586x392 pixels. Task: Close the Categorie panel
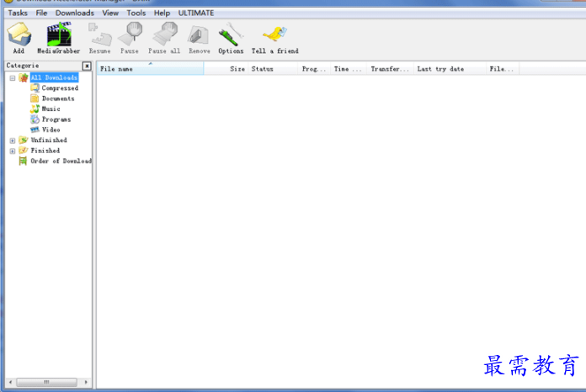tap(87, 66)
